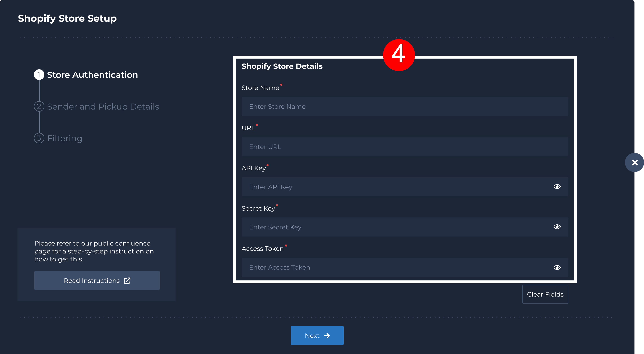
Task: Click the Access Token label
Action: 262,249
